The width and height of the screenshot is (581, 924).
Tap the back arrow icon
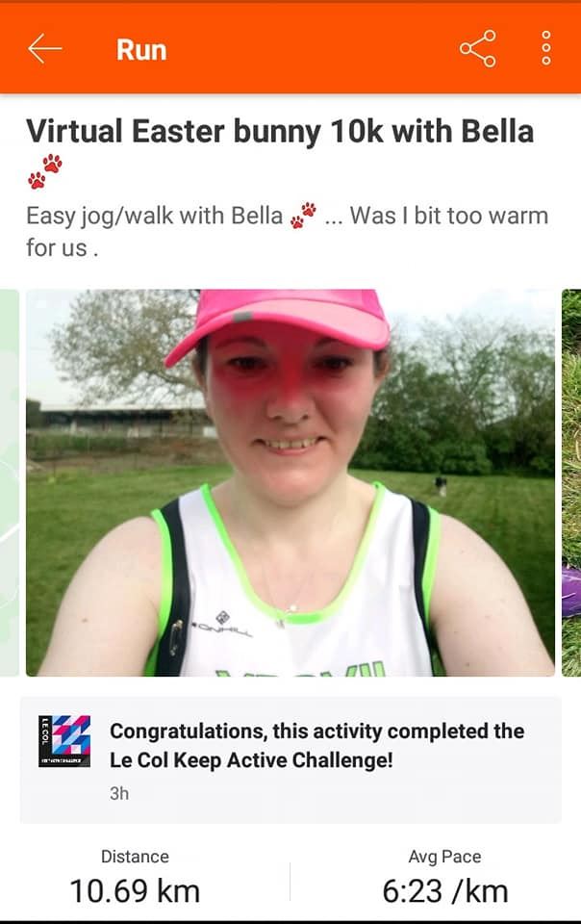click(x=45, y=49)
